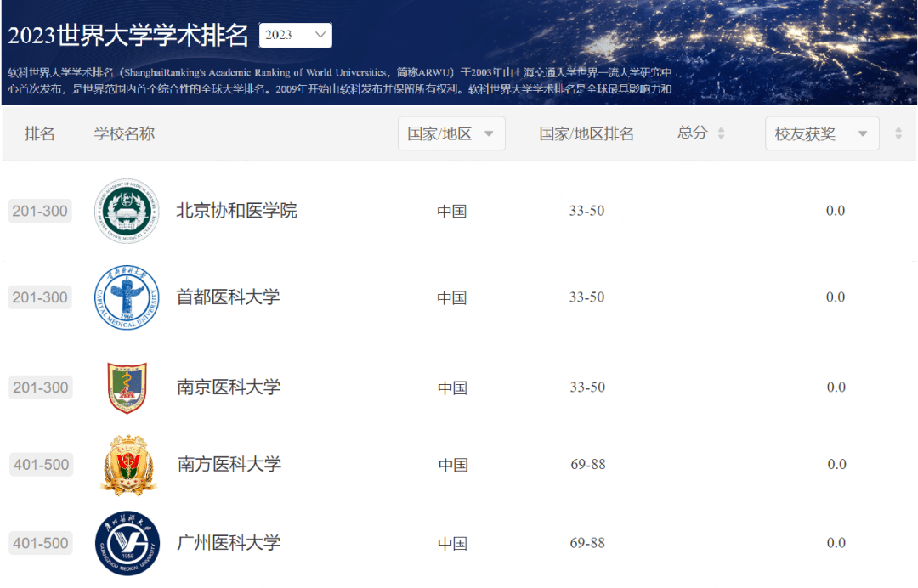Click 中国 in the 首都医科大学 row
This screenshot has width=918, height=588.
click(452, 297)
